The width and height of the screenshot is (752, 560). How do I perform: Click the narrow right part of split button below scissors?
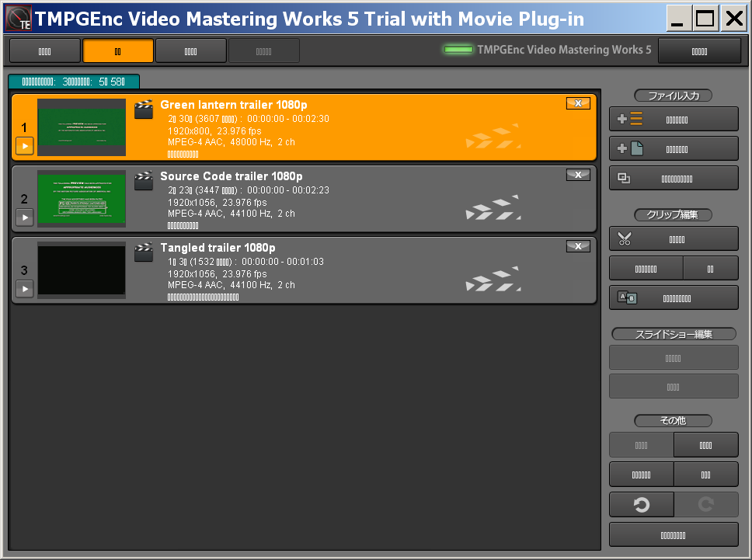tap(711, 269)
